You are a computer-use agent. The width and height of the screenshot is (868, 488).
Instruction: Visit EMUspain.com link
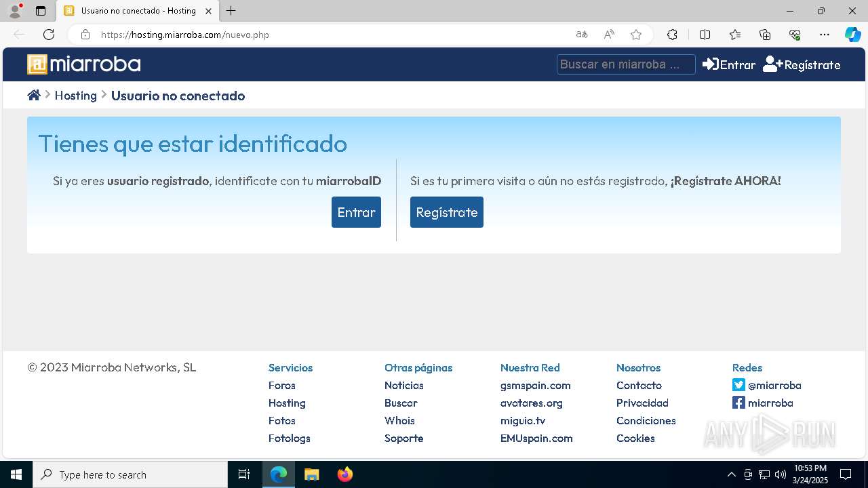tap(536, 438)
